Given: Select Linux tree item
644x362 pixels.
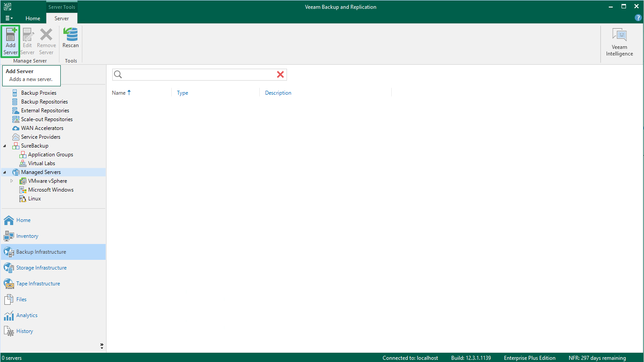Looking at the screenshot, I should (34, 199).
